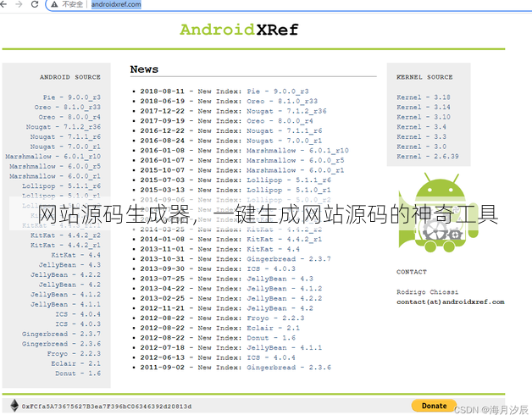
Task: Click the Rodrigo Chiossi contact name
Action: click(x=427, y=292)
